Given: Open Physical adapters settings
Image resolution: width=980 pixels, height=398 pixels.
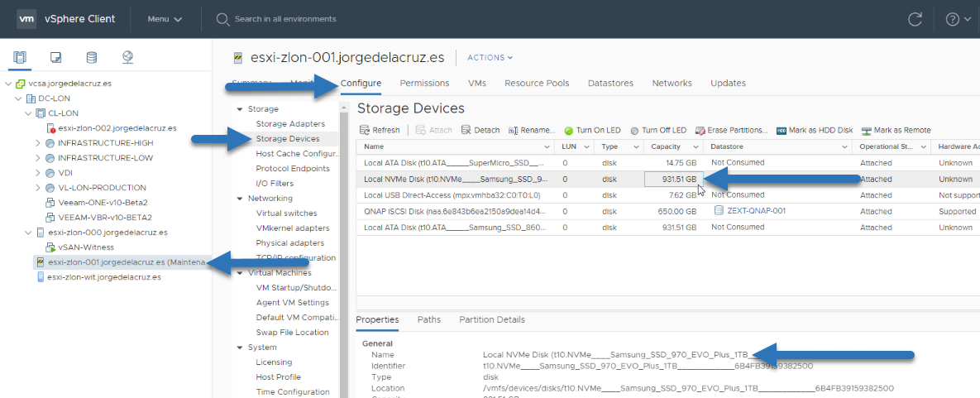Looking at the screenshot, I should (x=290, y=242).
